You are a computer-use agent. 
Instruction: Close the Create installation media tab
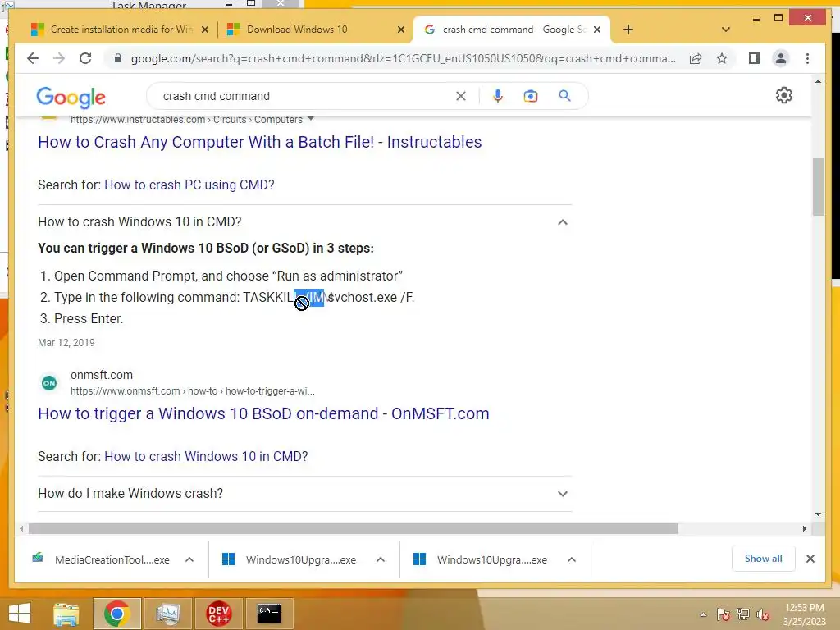[x=204, y=30]
